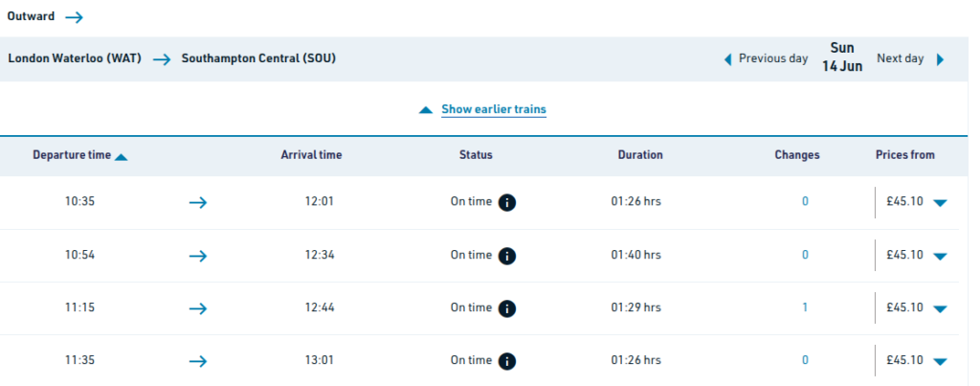View the 1 change for 11:15 train

pos(805,307)
